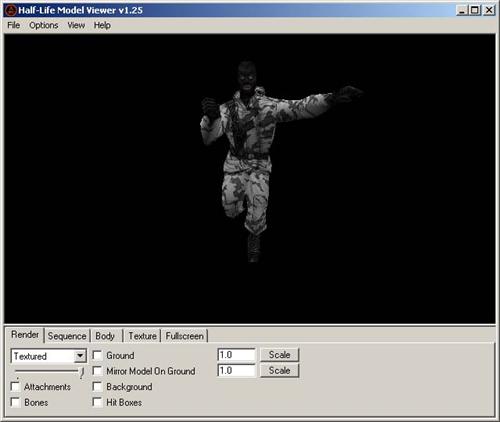This screenshot has height=422, width=500.
Task: Click the lower 1.0 scale input field
Action: [x=236, y=370]
